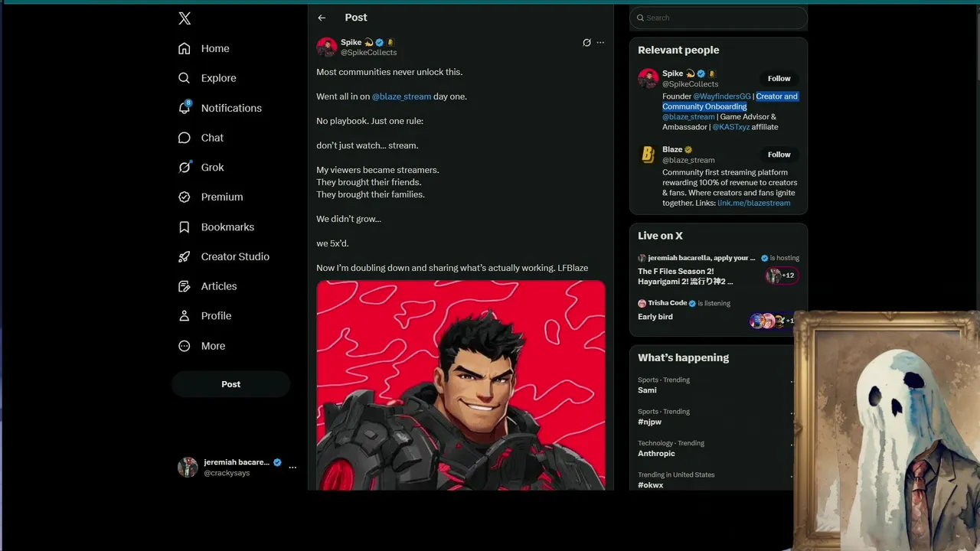
Task: Open the post's red character image
Action: click(x=461, y=385)
